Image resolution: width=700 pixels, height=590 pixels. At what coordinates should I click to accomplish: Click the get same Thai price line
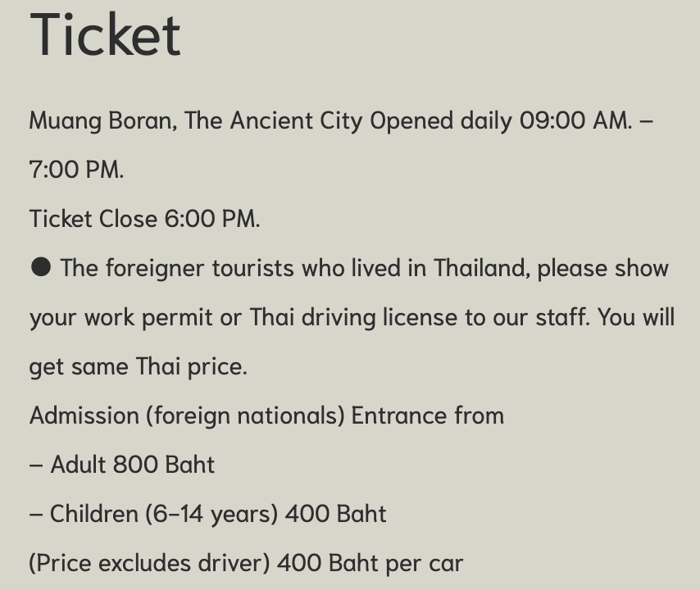point(139,367)
